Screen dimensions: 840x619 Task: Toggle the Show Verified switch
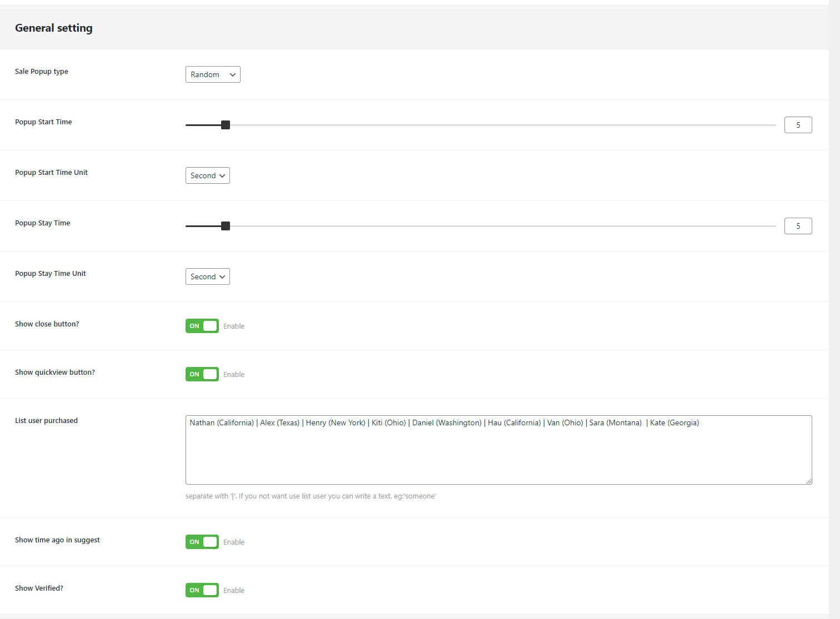point(202,590)
